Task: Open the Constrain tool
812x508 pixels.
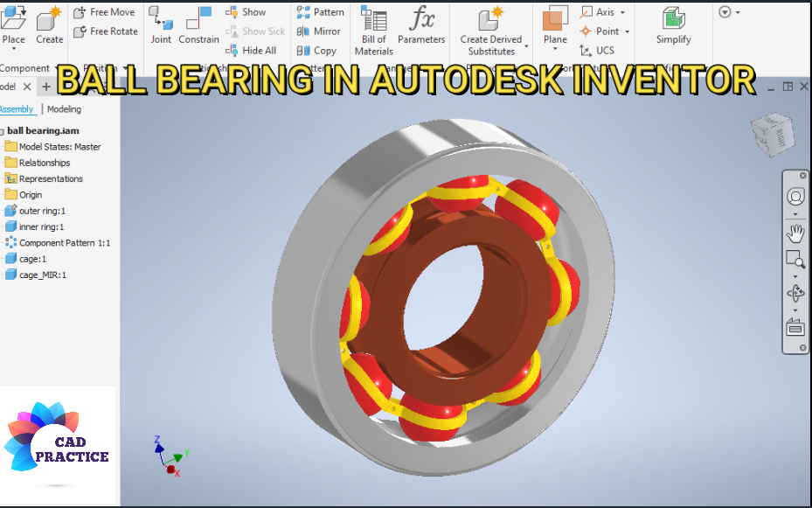Action: click(199, 24)
